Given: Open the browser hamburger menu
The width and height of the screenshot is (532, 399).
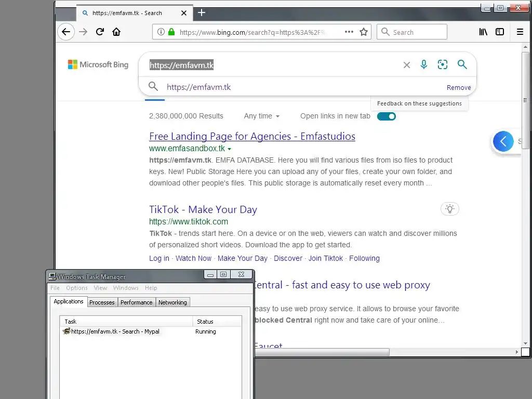Looking at the screenshot, I should [x=520, y=32].
